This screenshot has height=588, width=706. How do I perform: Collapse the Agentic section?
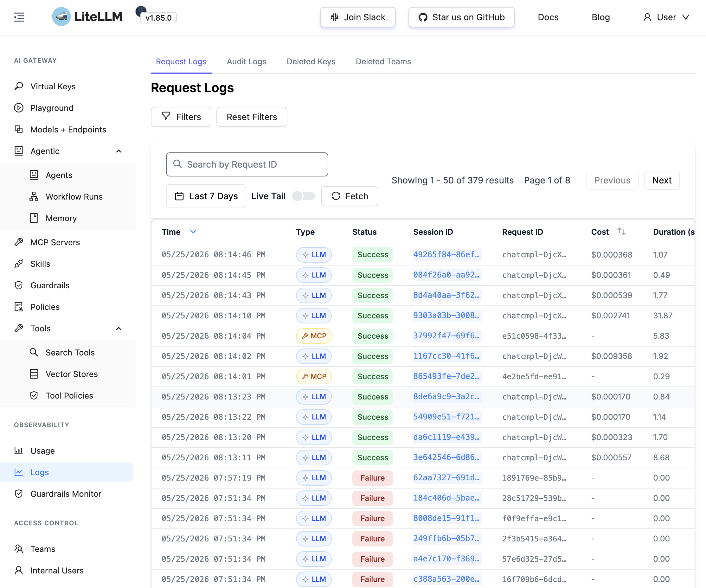pos(119,151)
